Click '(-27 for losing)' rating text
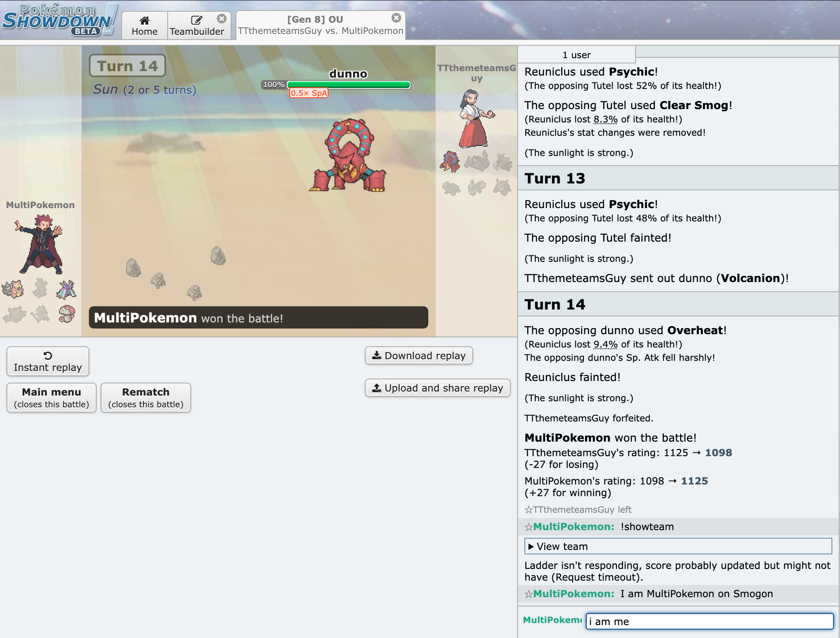The height and width of the screenshot is (638, 840). click(x=561, y=464)
